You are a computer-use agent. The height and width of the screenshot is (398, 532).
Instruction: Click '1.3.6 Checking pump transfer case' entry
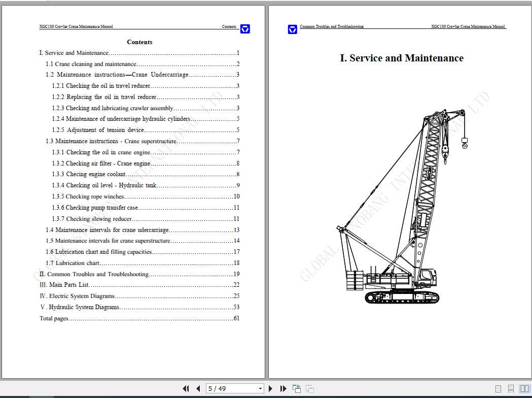(146, 208)
